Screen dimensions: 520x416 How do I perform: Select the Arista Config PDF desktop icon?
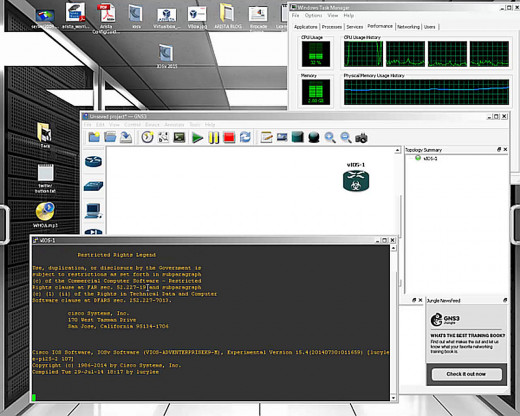click(x=106, y=17)
